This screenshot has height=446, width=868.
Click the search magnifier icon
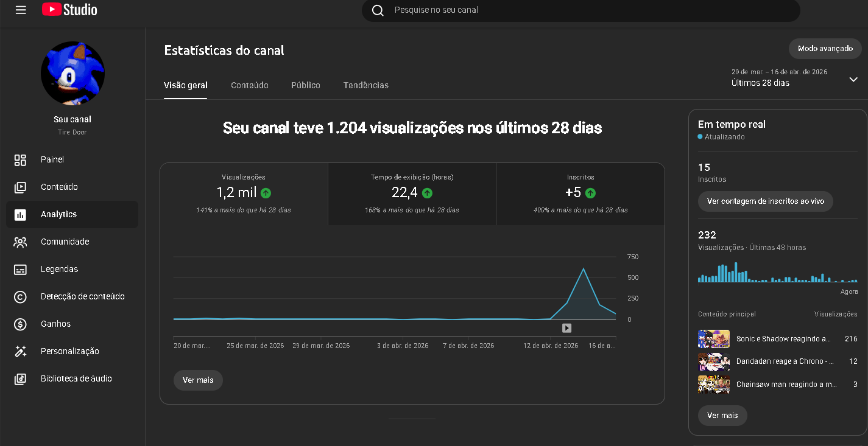(x=378, y=10)
